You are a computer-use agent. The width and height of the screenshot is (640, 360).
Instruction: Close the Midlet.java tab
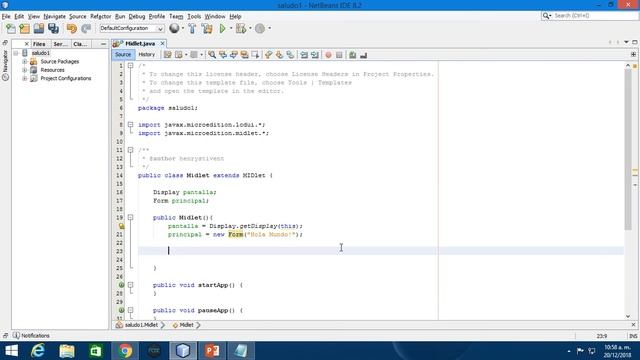pyautogui.click(x=162, y=43)
